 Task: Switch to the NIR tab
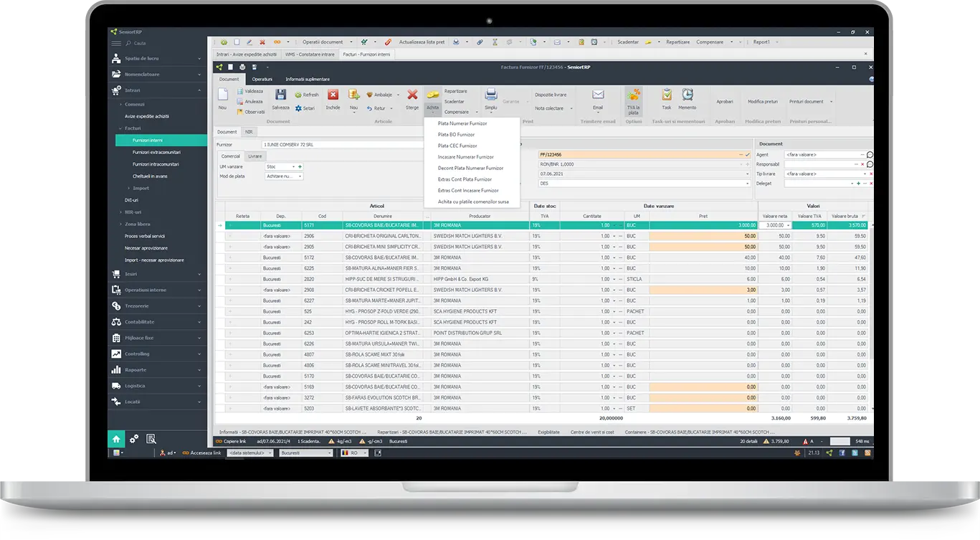[x=249, y=132]
